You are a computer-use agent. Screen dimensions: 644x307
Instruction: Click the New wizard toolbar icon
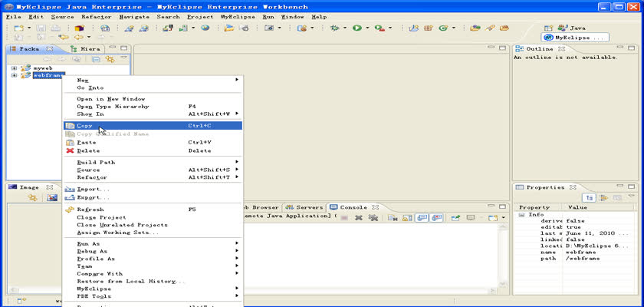(x=19, y=28)
